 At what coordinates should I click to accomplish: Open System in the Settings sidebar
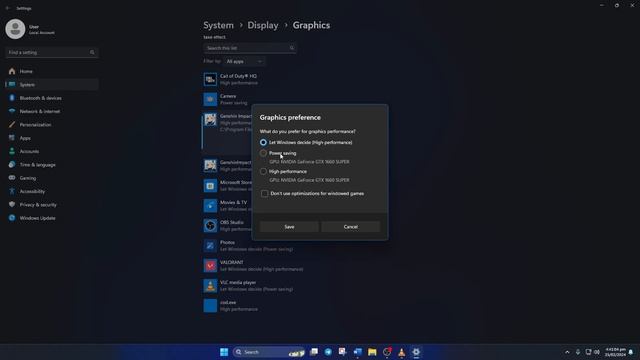51,84
